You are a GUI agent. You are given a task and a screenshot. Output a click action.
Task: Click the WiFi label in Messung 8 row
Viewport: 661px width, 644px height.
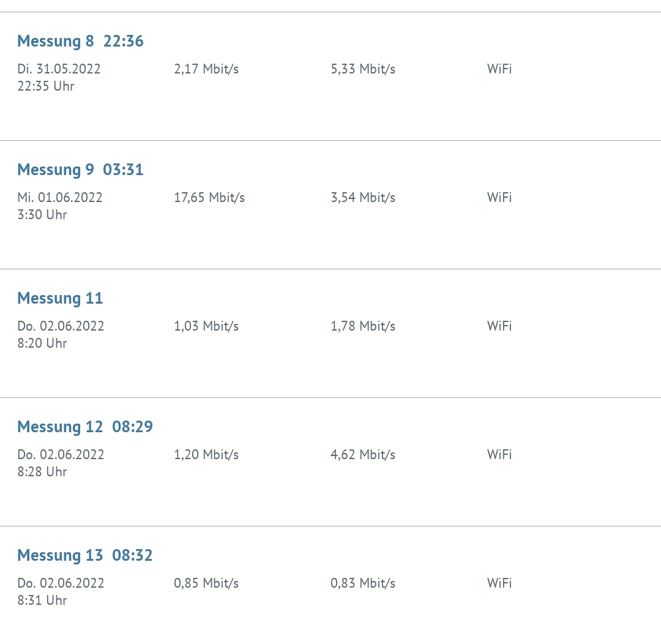click(499, 69)
